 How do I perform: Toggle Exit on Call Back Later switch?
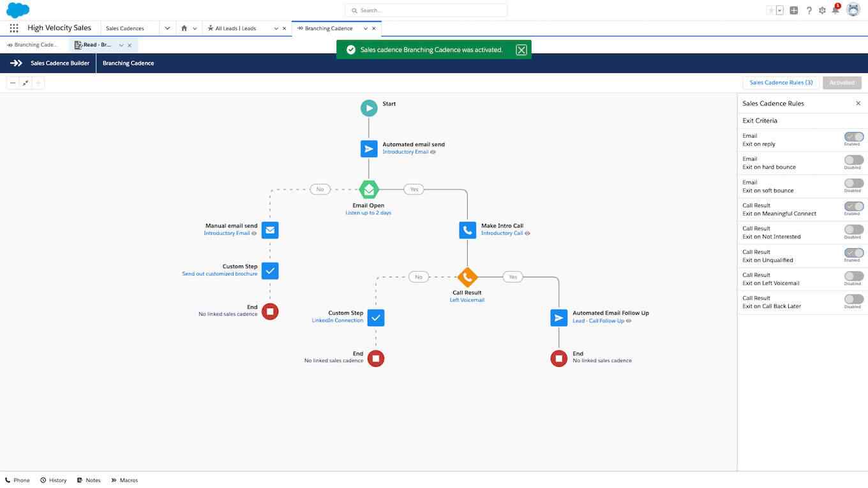coord(854,299)
